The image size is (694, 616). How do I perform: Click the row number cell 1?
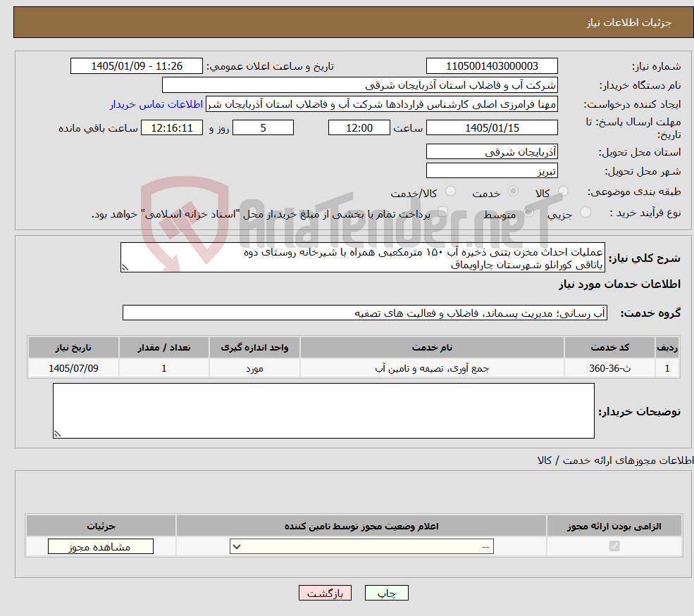coord(667,368)
